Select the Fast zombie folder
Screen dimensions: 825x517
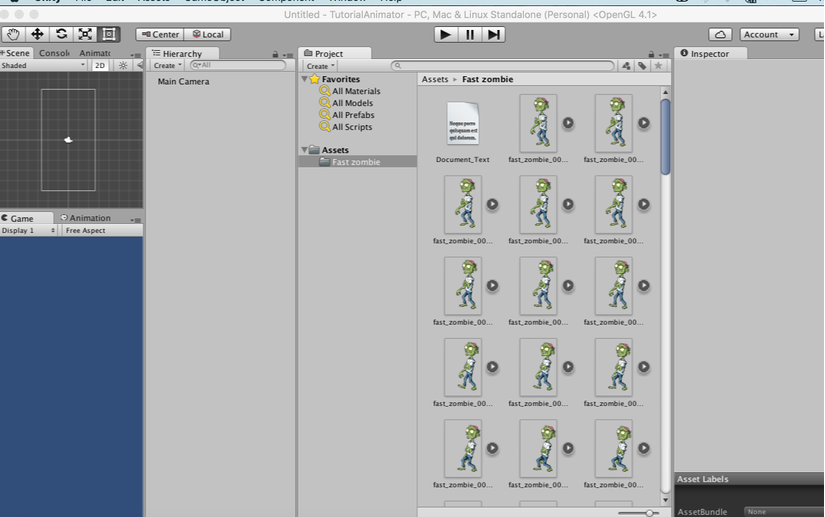(357, 162)
